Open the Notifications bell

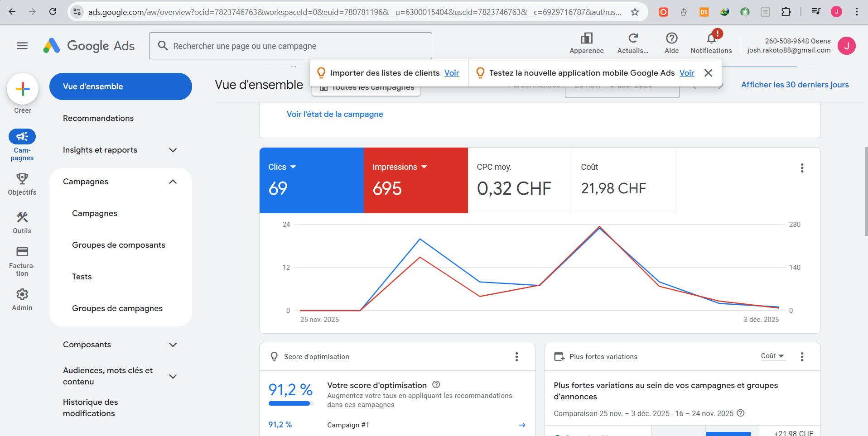[711, 39]
